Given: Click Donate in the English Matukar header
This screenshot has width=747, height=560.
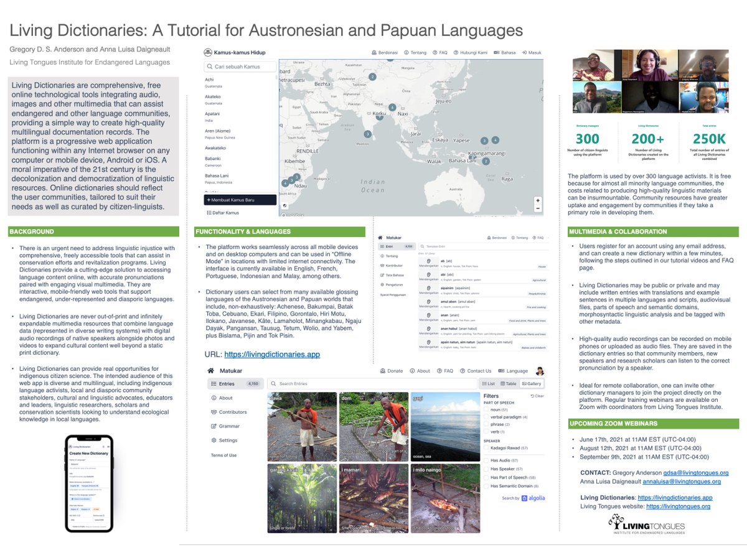Looking at the screenshot, I should coord(392,371).
